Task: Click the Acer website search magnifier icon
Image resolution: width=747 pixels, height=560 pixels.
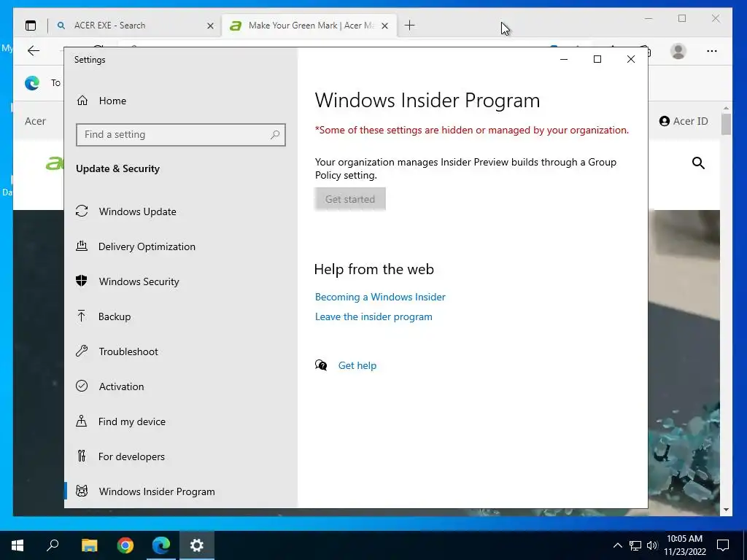Action: click(x=698, y=163)
